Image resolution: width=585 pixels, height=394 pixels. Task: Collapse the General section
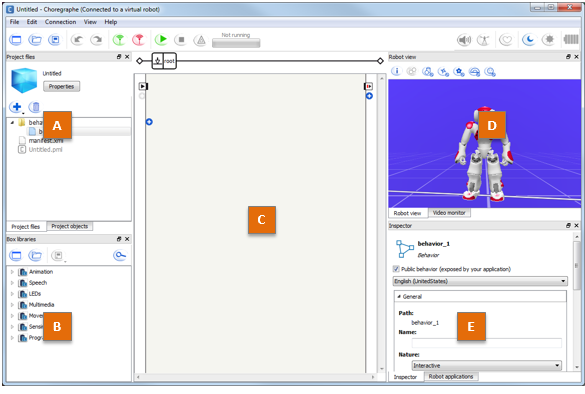tap(399, 296)
